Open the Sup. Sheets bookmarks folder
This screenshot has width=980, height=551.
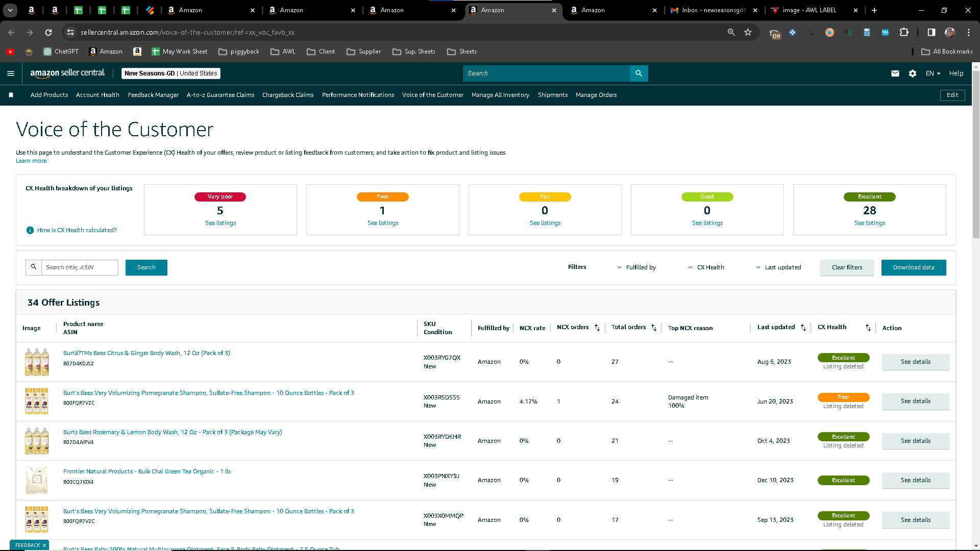(414, 52)
